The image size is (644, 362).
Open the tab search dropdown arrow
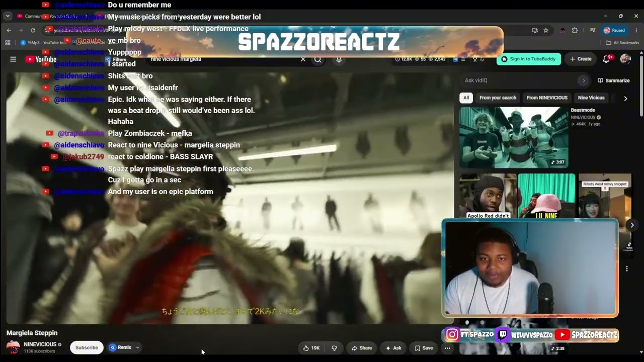click(x=8, y=16)
